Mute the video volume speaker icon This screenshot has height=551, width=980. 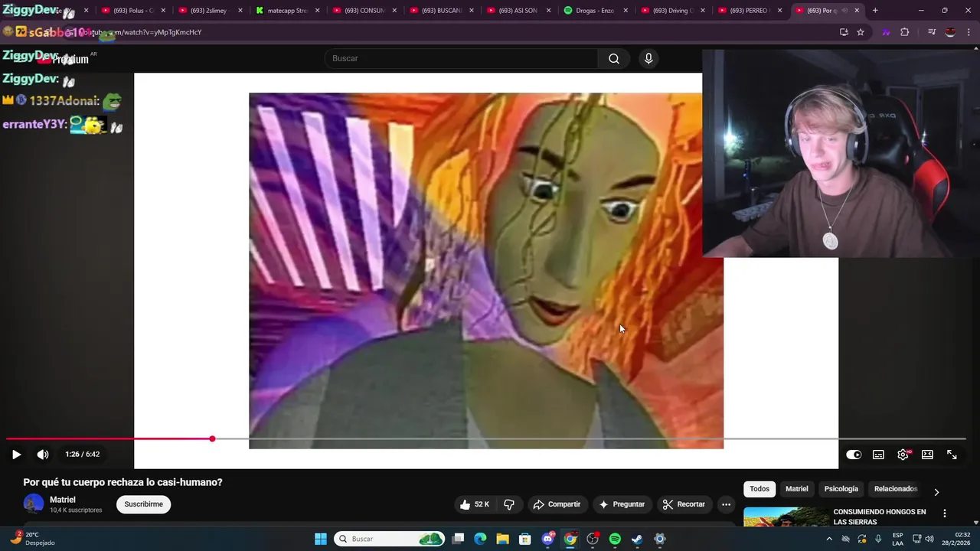coord(43,455)
